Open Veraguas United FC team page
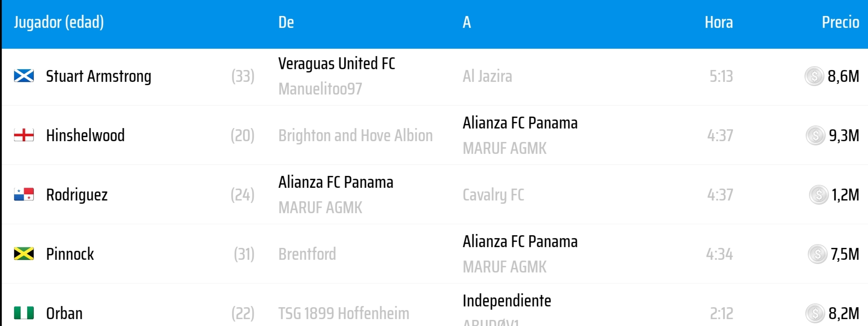This screenshot has height=326, width=868. click(336, 64)
